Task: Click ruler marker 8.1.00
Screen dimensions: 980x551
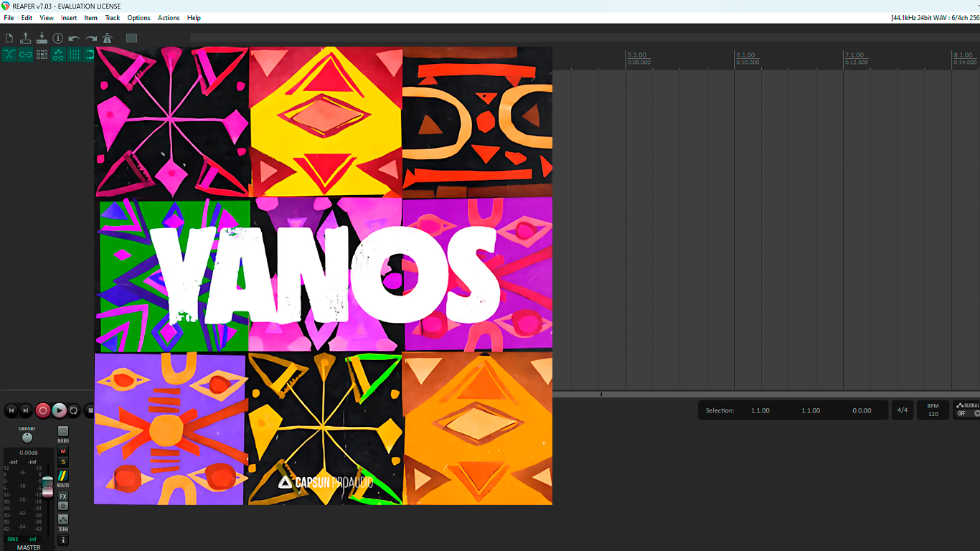Action: 964,55
